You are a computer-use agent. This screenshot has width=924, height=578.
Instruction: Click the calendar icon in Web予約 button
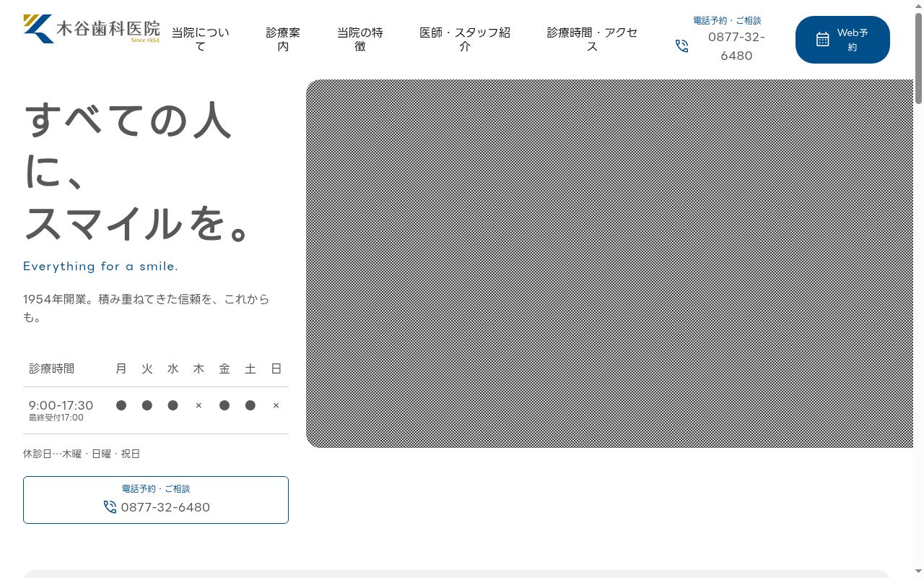click(x=823, y=40)
